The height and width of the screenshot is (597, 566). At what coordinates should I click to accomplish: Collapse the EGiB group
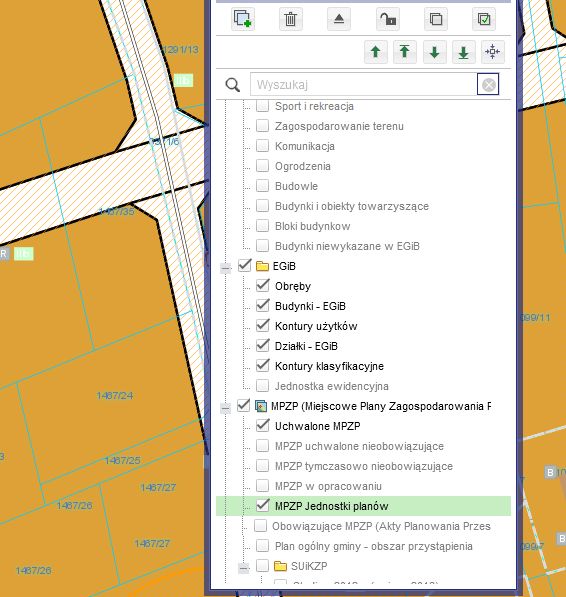[x=225, y=268]
